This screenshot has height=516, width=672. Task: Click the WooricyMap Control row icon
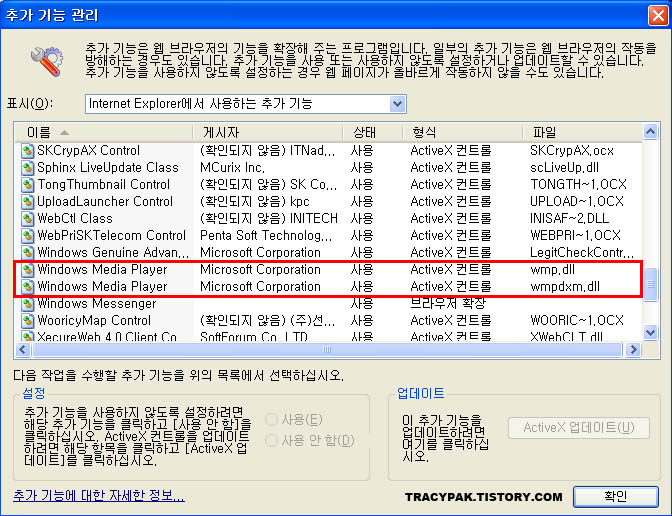(28, 321)
